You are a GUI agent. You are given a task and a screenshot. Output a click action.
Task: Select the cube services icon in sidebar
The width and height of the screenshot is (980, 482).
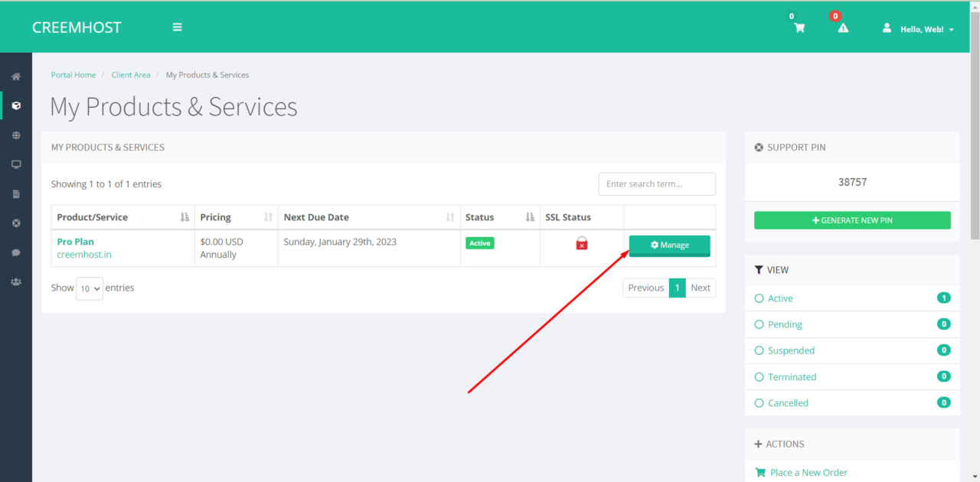coord(16,106)
